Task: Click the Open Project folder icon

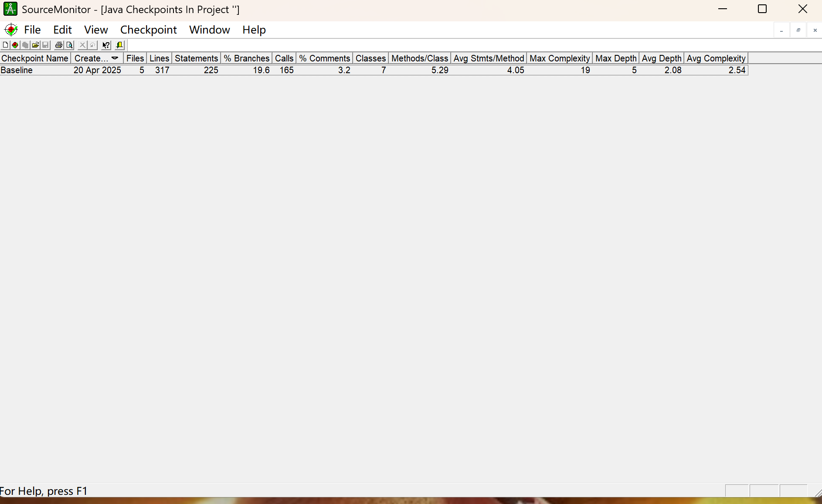Action: pos(35,45)
